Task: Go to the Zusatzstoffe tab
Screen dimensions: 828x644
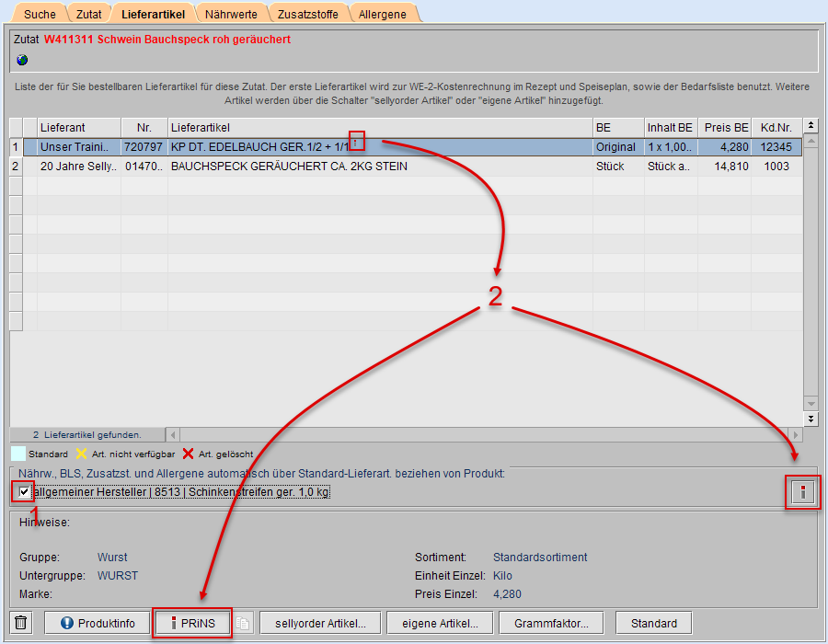Action: click(307, 14)
